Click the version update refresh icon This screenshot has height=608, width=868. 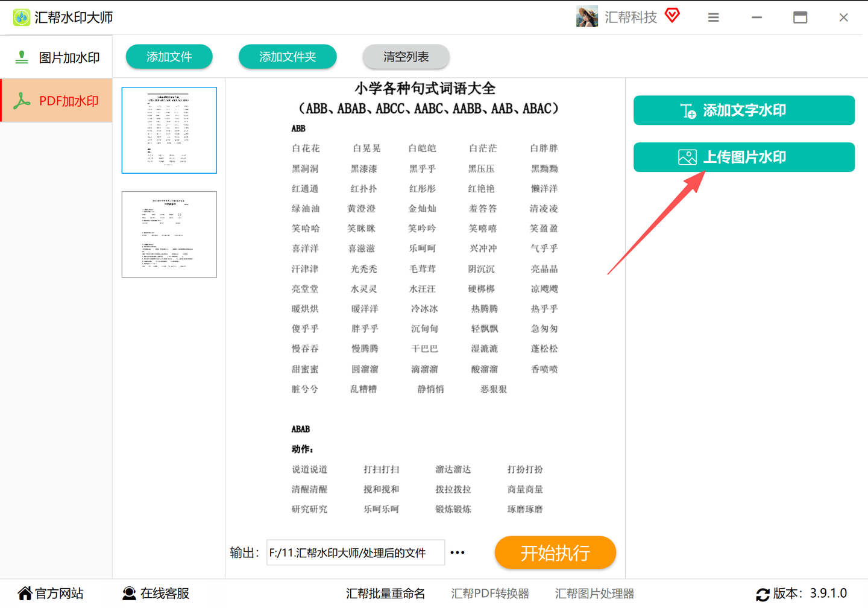762,594
